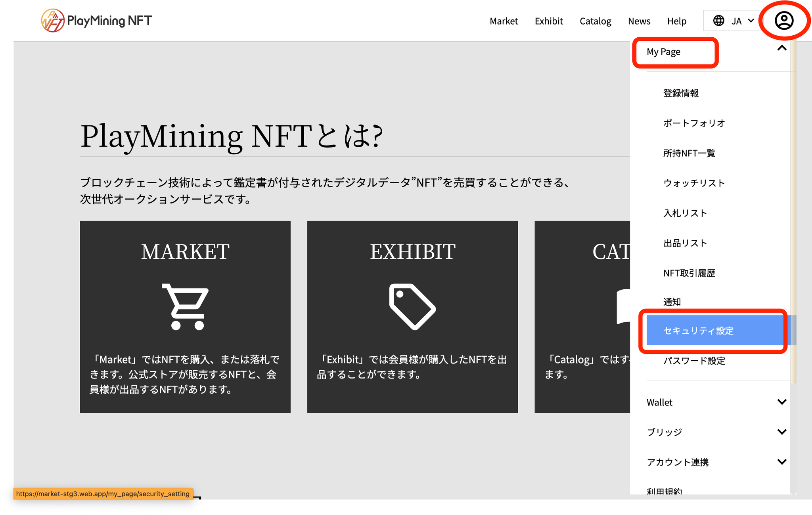Click the PlayMining NFTとは? heading
Viewport: 812px width, 515px height.
232,136
